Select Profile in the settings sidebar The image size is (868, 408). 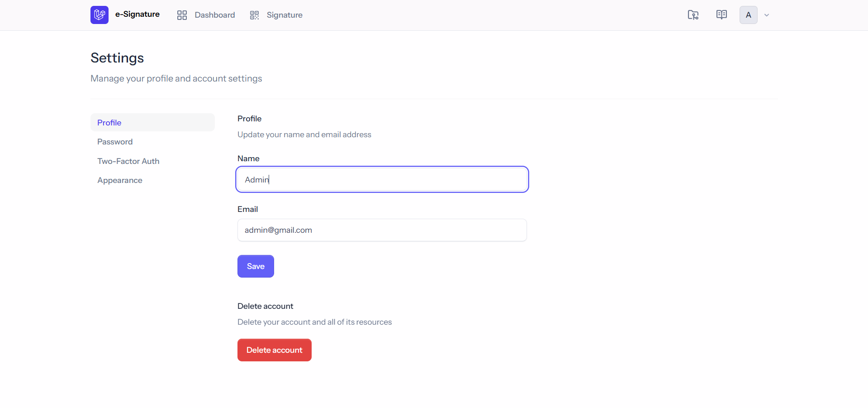point(109,123)
